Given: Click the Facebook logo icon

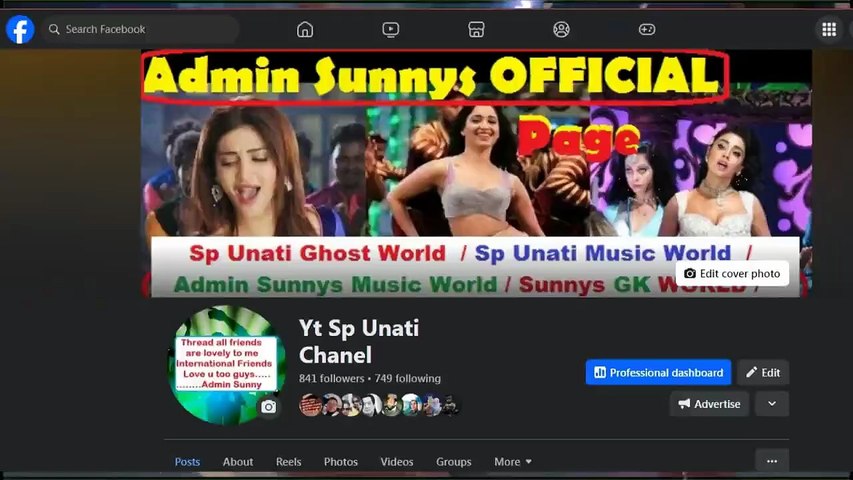Looking at the screenshot, I should point(20,29).
